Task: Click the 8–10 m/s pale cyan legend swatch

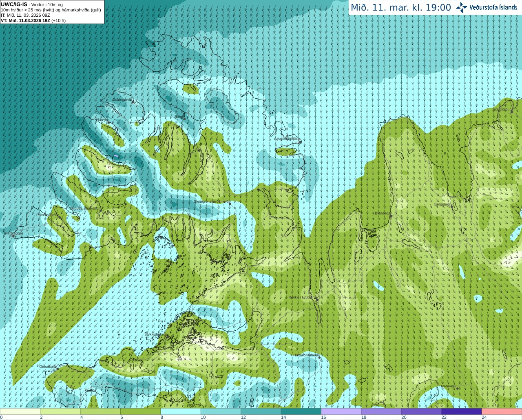Action: (x=181, y=411)
